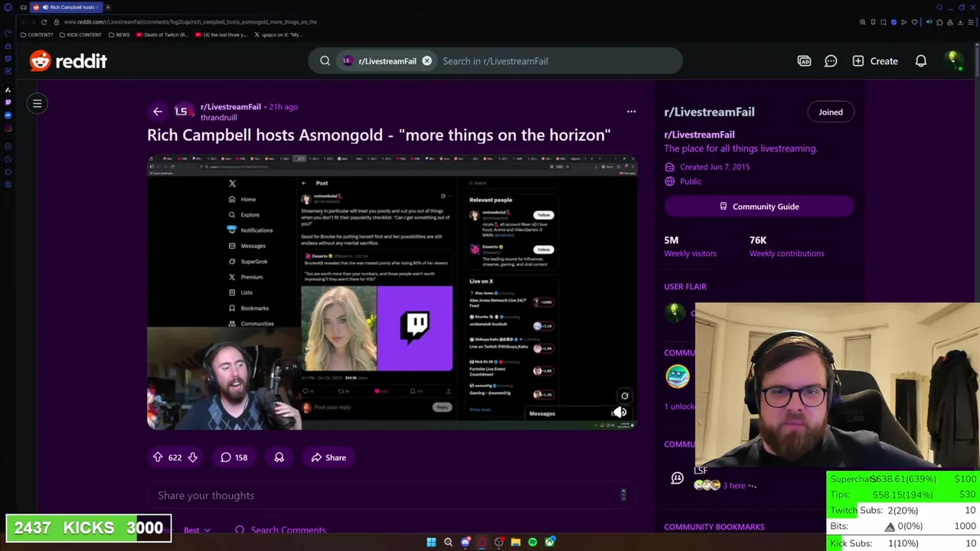Open the Windows Start button
The image size is (980, 551).
pos(431,543)
